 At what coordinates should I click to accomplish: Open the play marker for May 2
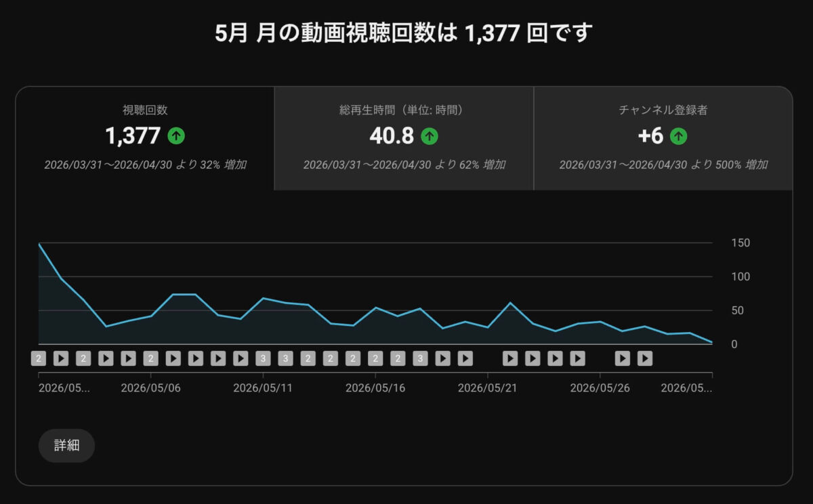(x=61, y=358)
